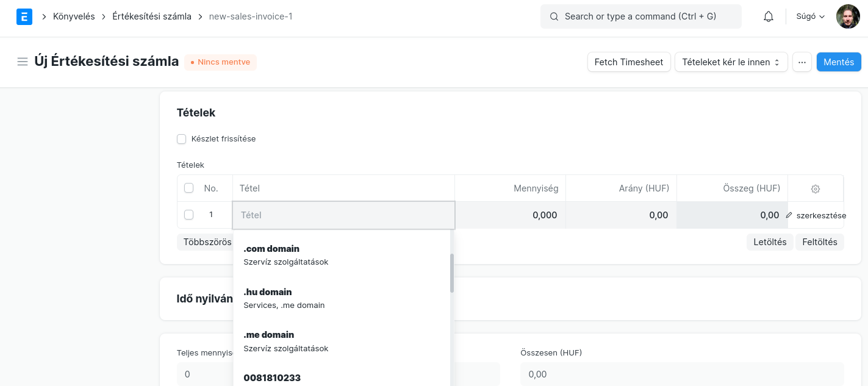Expand the Tételeket kér le innen dropdown
The height and width of the screenshot is (386, 868).
click(731, 62)
